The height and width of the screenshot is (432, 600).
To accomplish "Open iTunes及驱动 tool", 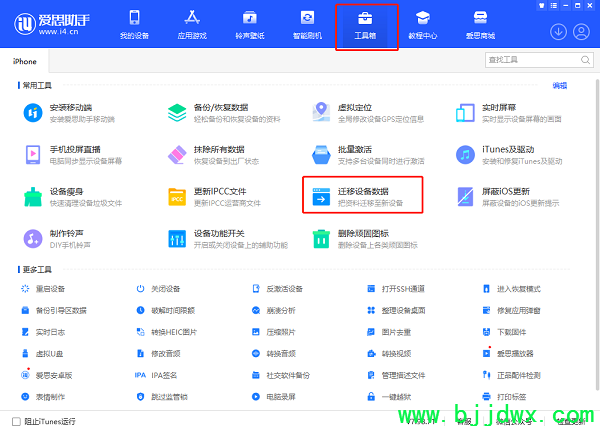I will tap(509, 155).
